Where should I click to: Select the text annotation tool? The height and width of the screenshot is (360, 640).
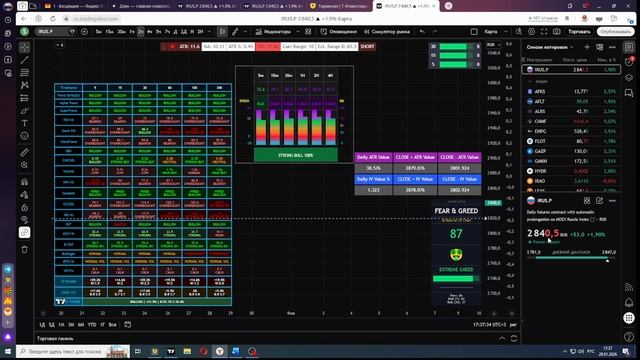[x=24, y=123]
